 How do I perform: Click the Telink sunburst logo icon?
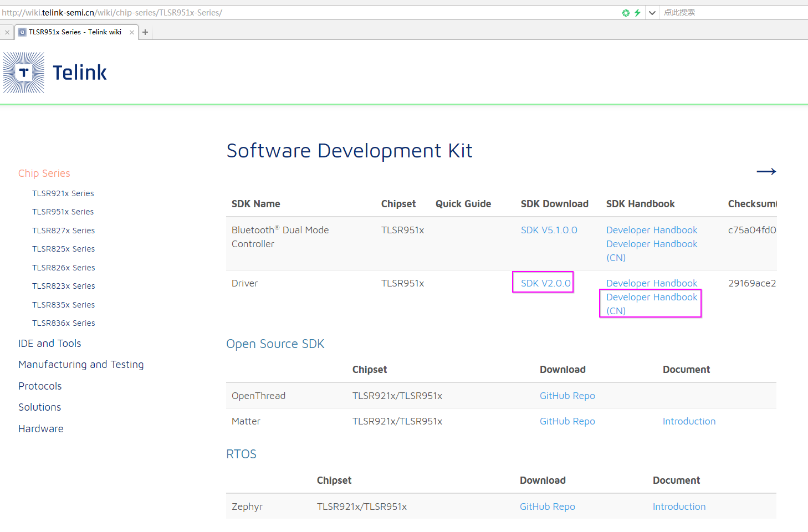[x=24, y=73]
